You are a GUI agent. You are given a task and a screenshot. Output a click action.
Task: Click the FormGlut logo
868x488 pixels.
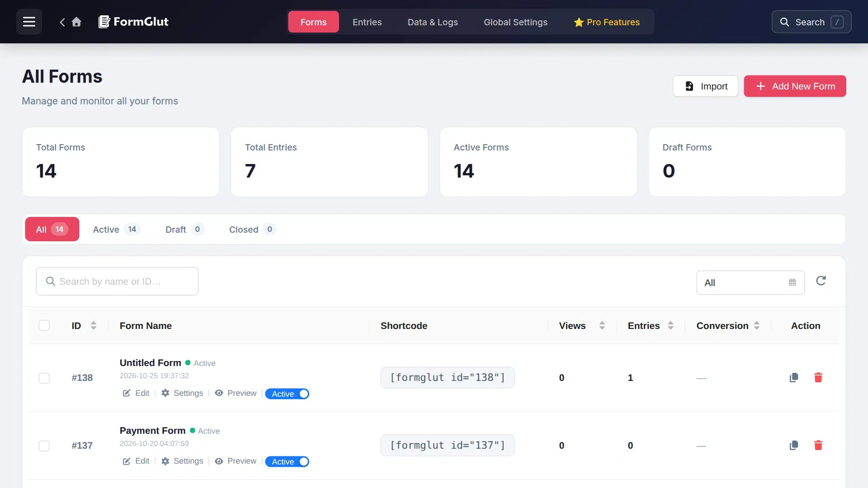coord(133,22)
